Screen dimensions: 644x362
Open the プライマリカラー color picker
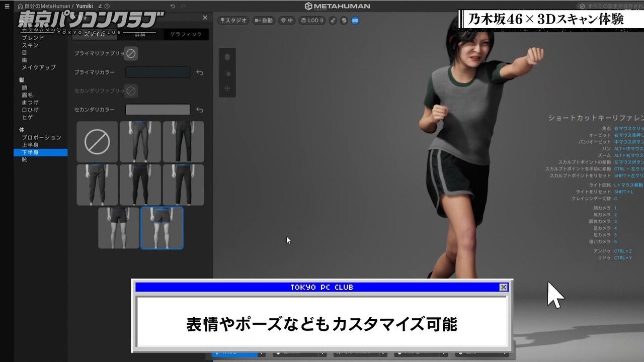pyautogui.click(x=158, y=72)
